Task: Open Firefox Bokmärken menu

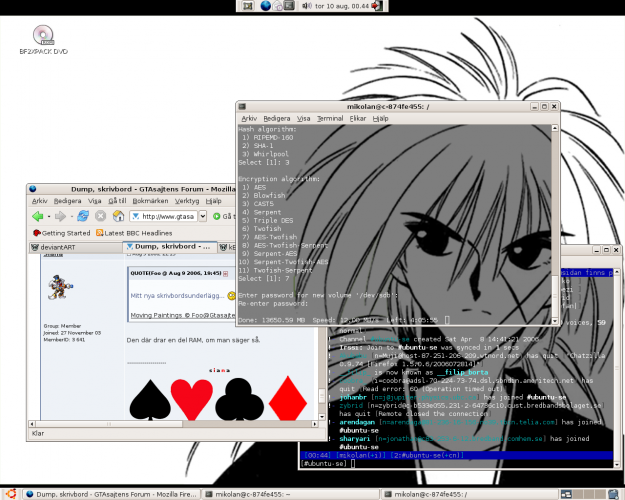Action: 150,201
